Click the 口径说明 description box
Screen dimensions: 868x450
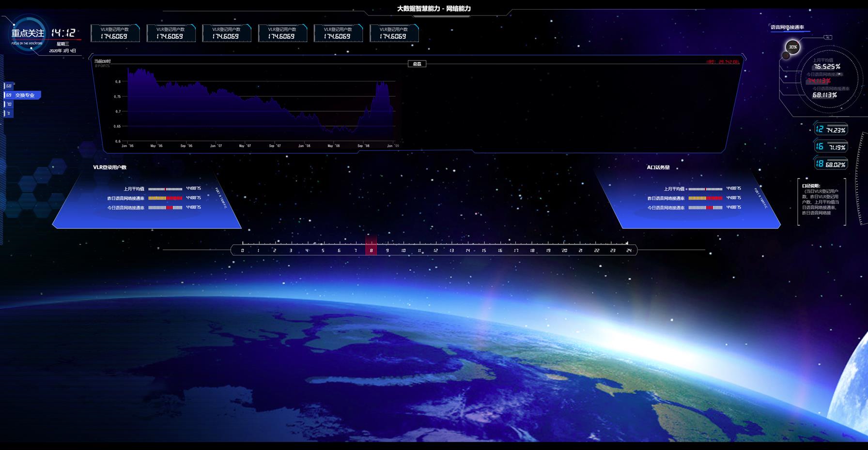tap(821, 202)
